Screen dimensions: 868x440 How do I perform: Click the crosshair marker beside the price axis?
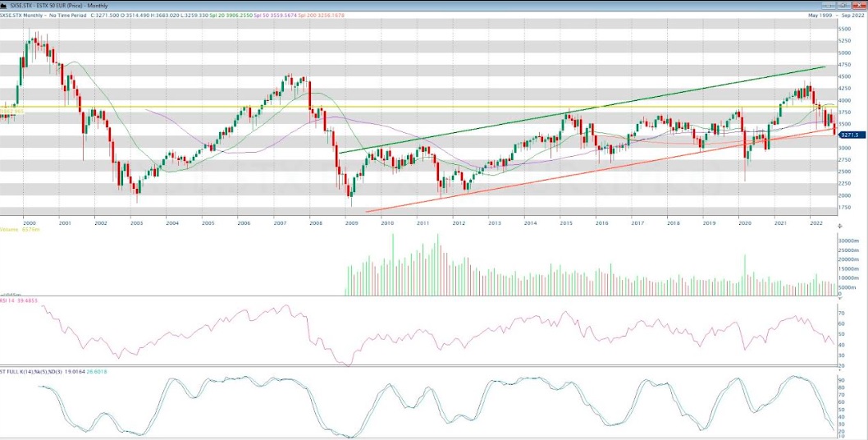pyautogui.click(x=840, y=226)
